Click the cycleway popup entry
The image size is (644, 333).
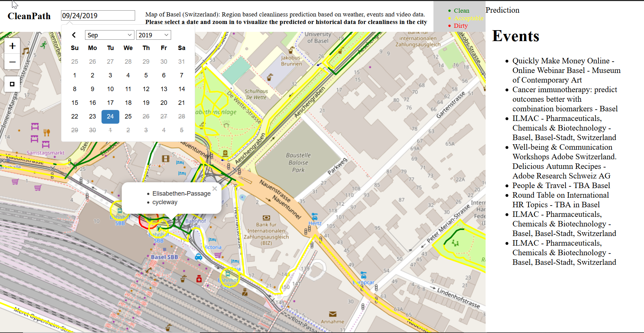point(165,202)
